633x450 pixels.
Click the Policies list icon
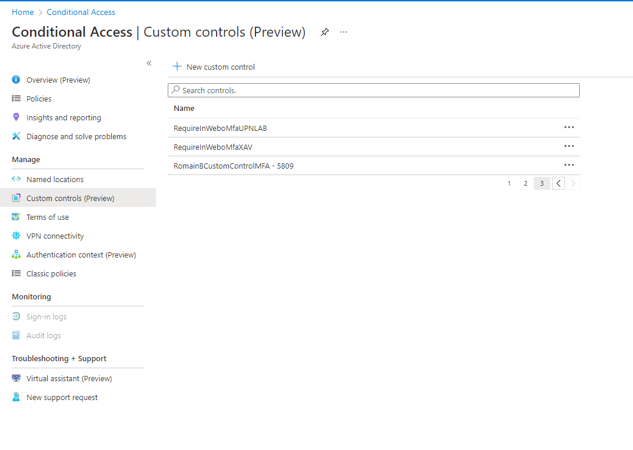pyautogui.click(x=16, y=99)
